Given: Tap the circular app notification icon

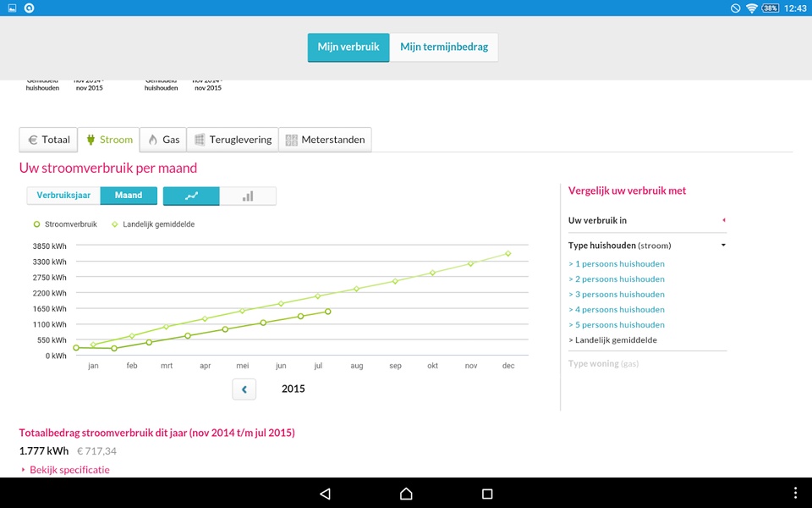Looking at the screenshot, I should [30, 8].
